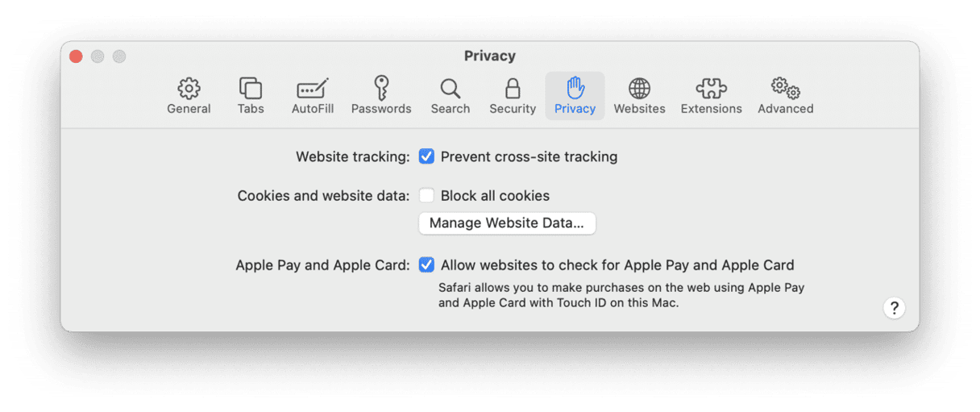Open the Search preferences pane
Image resolution: width=980 pixels, height=412 pixels.
(x=450, y=96)
